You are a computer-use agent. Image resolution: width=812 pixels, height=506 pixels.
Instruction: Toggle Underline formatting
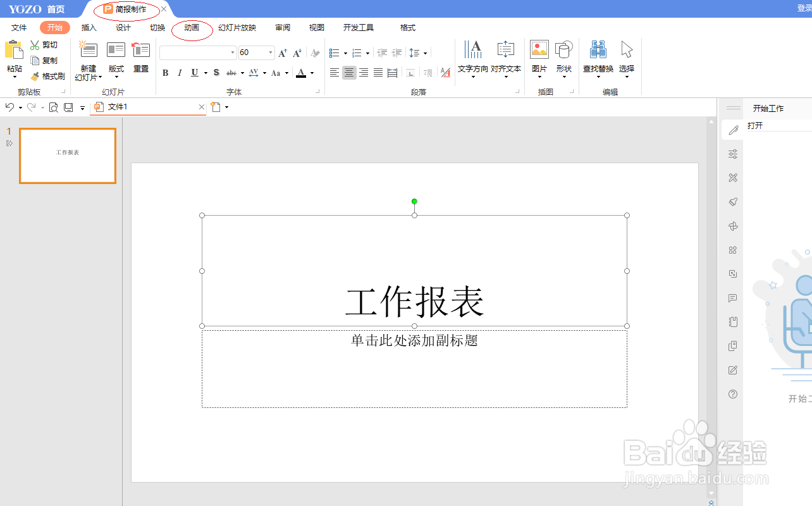pyautogui.click(x=195, y=73)
